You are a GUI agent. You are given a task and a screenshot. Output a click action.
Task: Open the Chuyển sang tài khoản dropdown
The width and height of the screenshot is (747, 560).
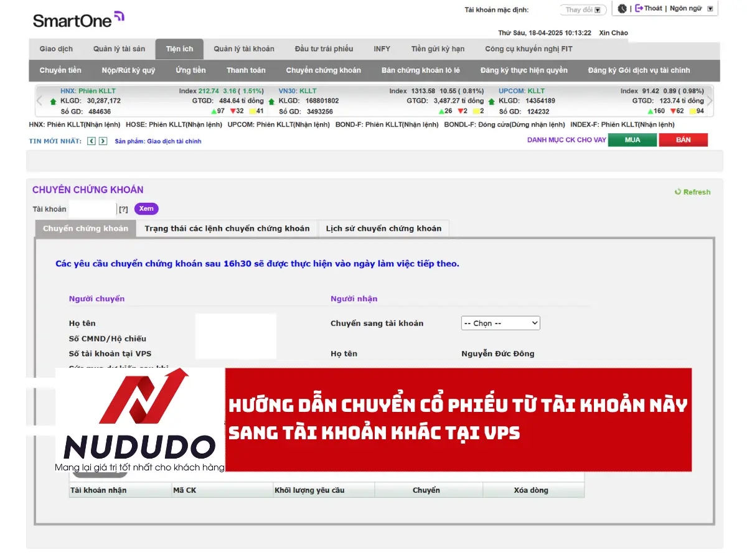500,323
